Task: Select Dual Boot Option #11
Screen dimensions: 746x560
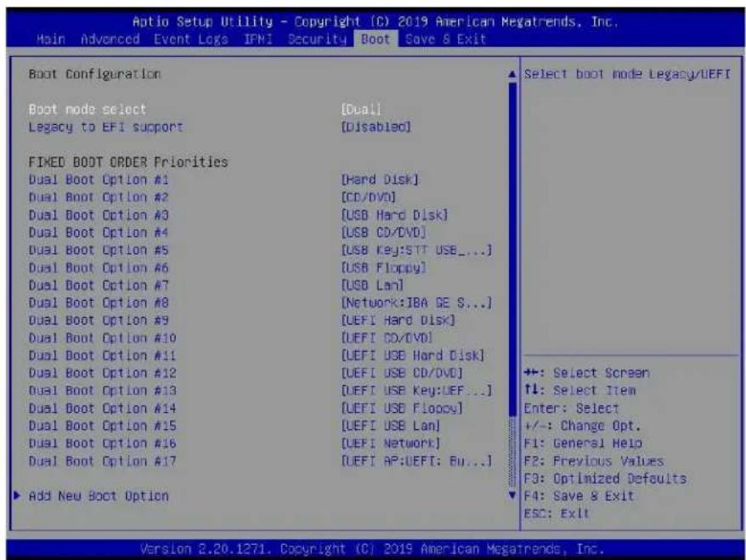Action: pos(102,356)
